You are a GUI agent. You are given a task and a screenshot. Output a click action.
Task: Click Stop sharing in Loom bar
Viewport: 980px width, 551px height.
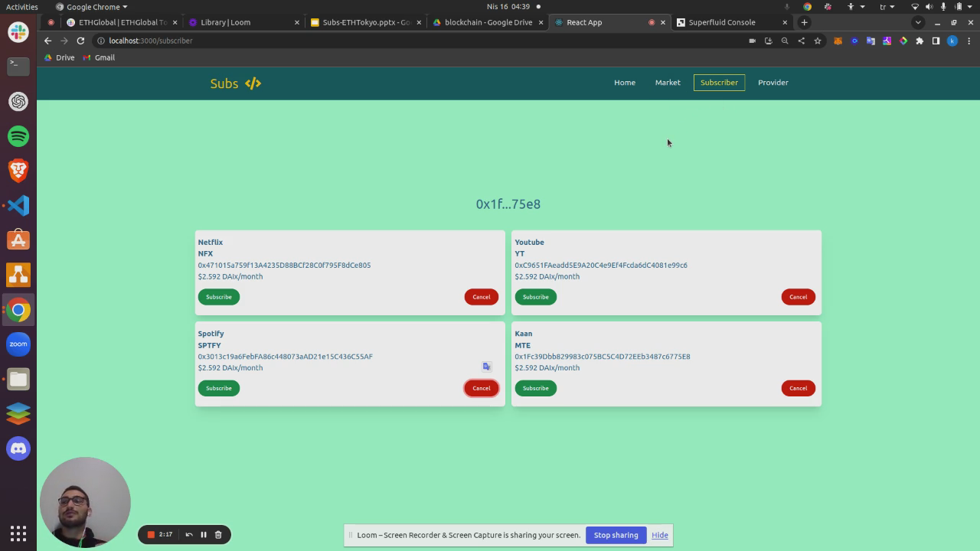pos(616,535)
